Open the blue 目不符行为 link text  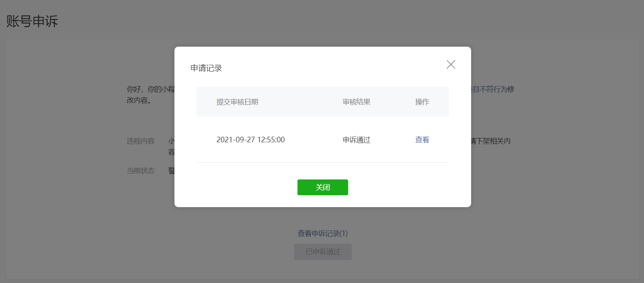[489, 89]
